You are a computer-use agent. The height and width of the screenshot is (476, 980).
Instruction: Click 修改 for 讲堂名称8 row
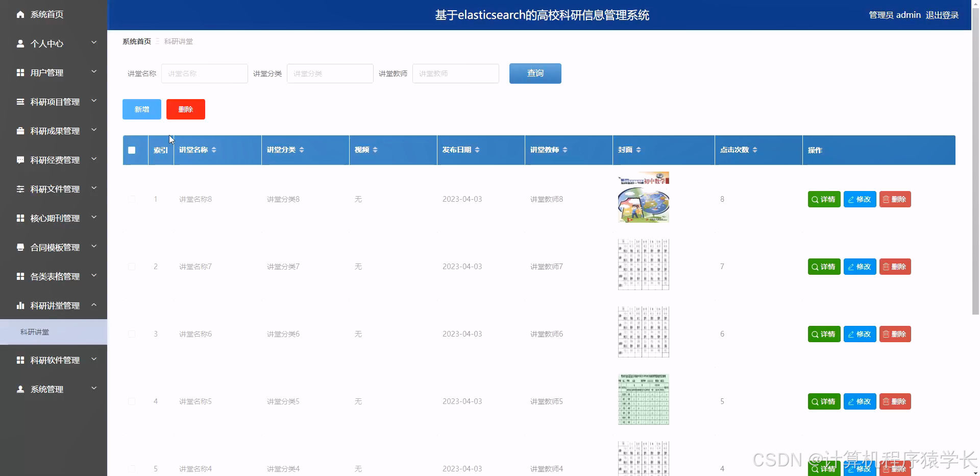(860, 199)
